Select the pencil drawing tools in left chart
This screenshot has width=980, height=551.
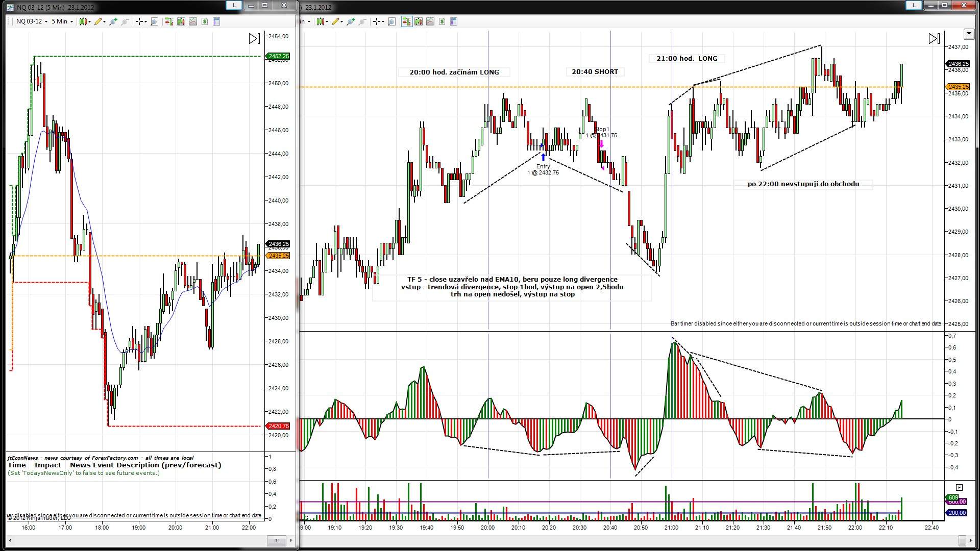point(100,21)
